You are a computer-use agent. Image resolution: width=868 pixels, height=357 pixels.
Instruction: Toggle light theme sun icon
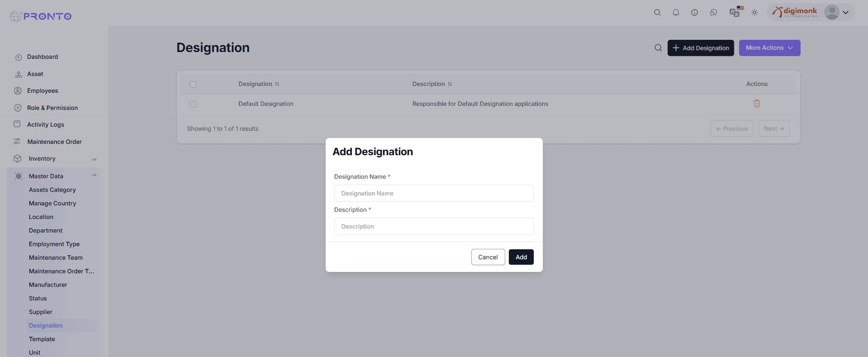(x=754, y=13)
